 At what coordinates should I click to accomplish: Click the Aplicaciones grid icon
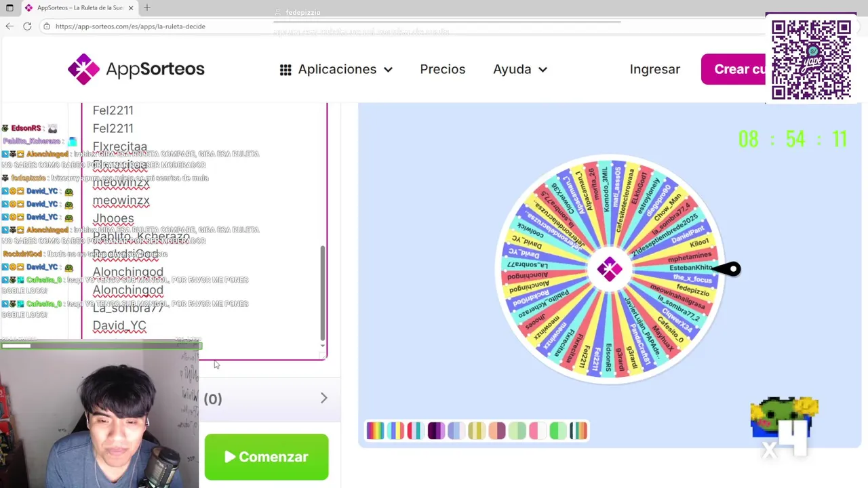285,70
